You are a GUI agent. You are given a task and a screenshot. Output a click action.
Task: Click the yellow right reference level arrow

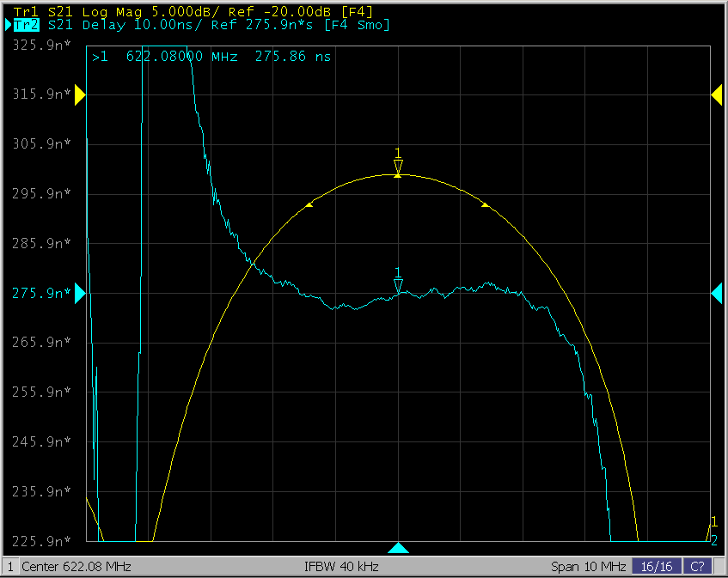coord(716,95)
